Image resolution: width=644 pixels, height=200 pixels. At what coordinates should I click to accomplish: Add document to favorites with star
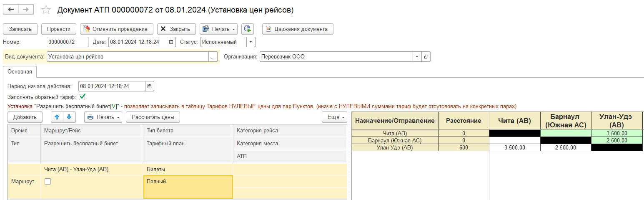tap(46, 10)
